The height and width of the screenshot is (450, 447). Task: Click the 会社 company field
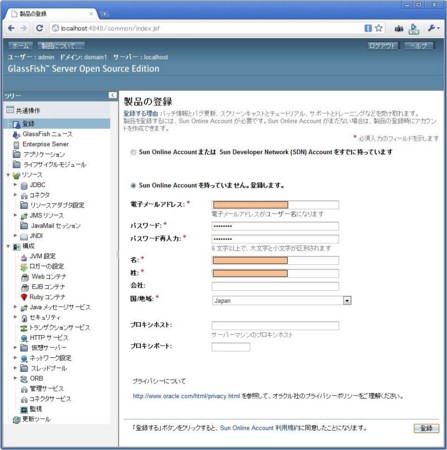pos(275,286)
